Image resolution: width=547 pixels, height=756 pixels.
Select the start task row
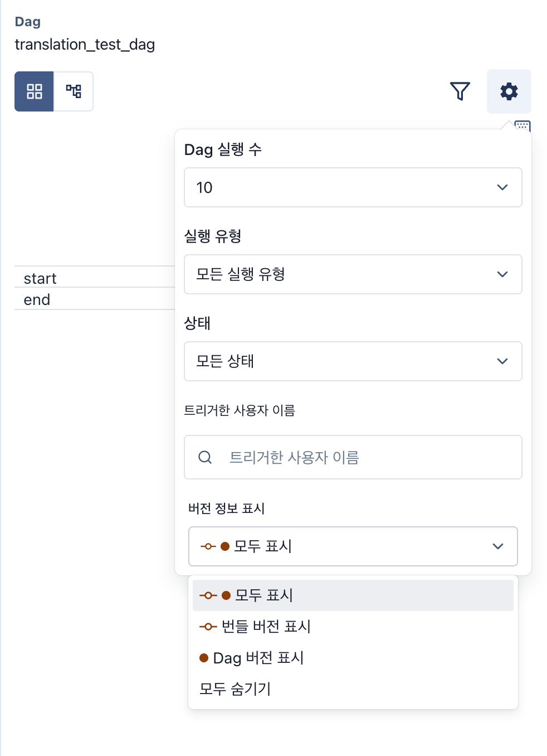pos(40,278)
